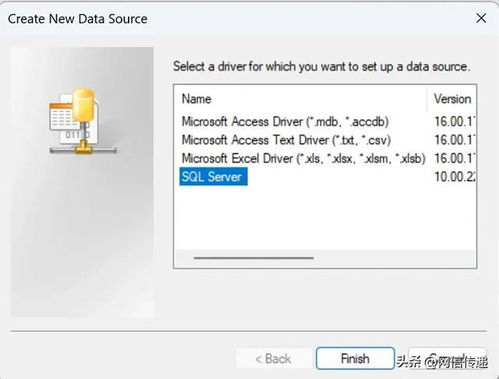Choose the Microsoft Excel Driver entry
This screenshot has height=379, width=499.
(303, 158)
